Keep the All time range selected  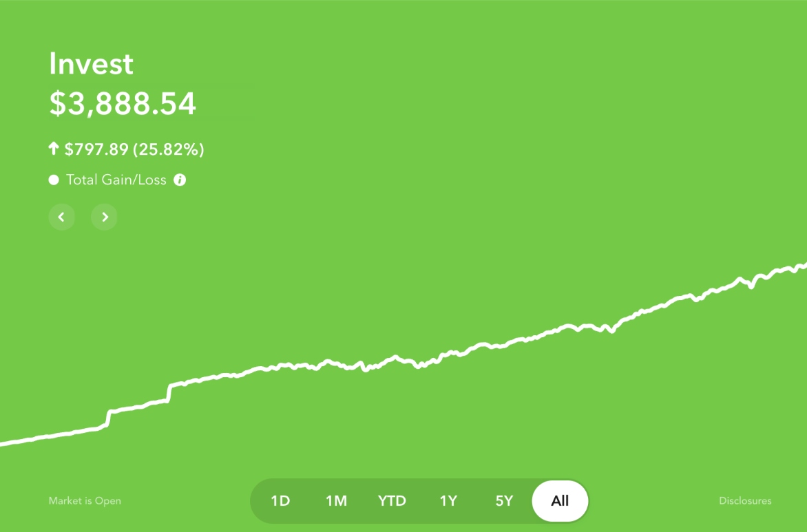coord(560,501)
